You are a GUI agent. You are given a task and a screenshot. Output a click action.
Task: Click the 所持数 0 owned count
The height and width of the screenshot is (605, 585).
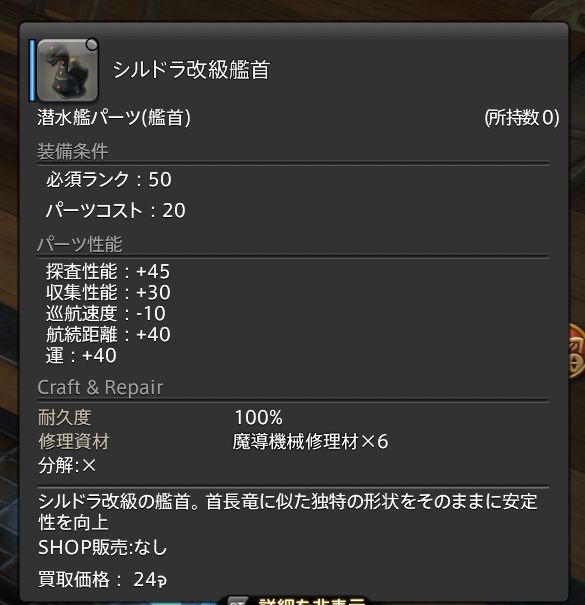(522, 117)
